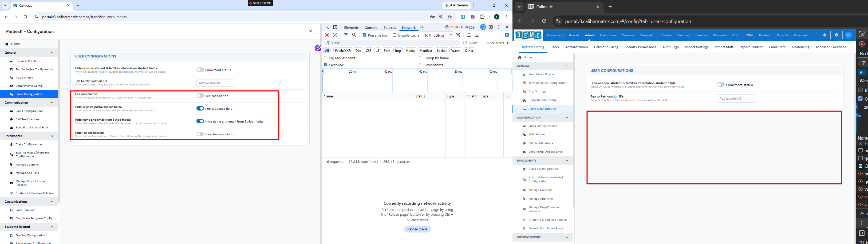This screenshot has width=868, height=244.
Task: Check the Group by frame checkbox
Action: [421, 58]
